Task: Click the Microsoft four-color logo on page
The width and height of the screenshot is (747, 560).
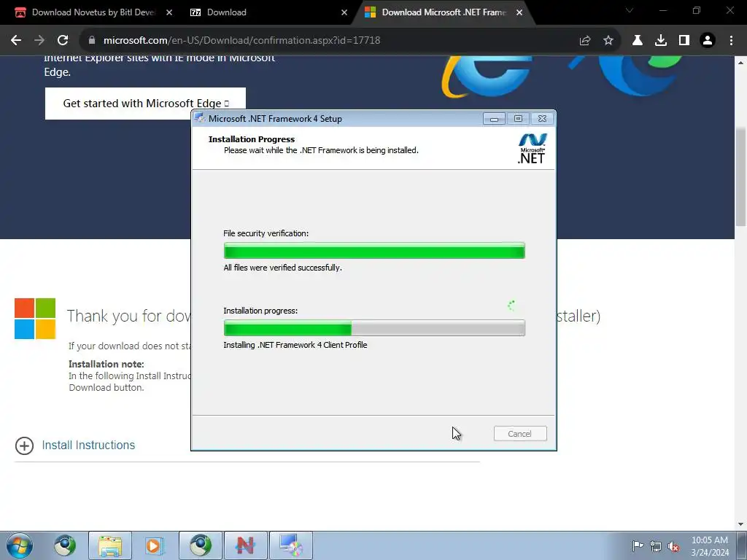Action: tap(35, 319)
